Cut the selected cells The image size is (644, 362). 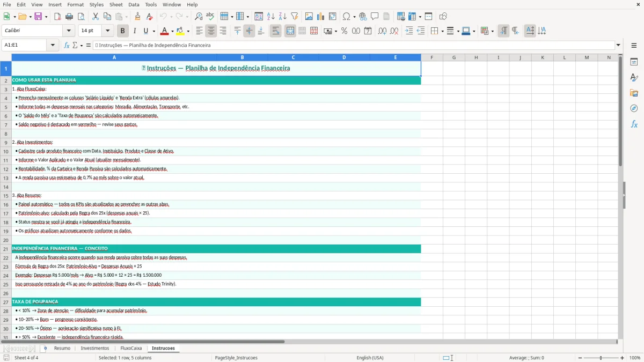click(x=96, y=17)
